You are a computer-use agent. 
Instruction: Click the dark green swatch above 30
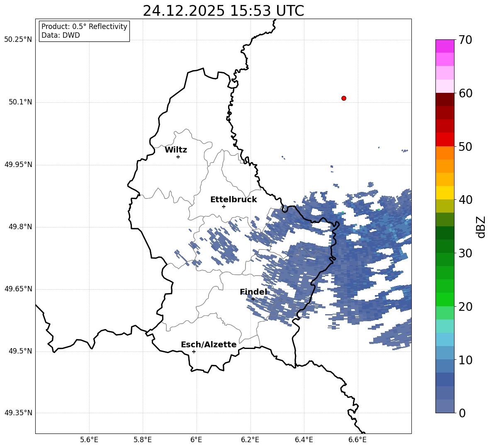[445, 233]
